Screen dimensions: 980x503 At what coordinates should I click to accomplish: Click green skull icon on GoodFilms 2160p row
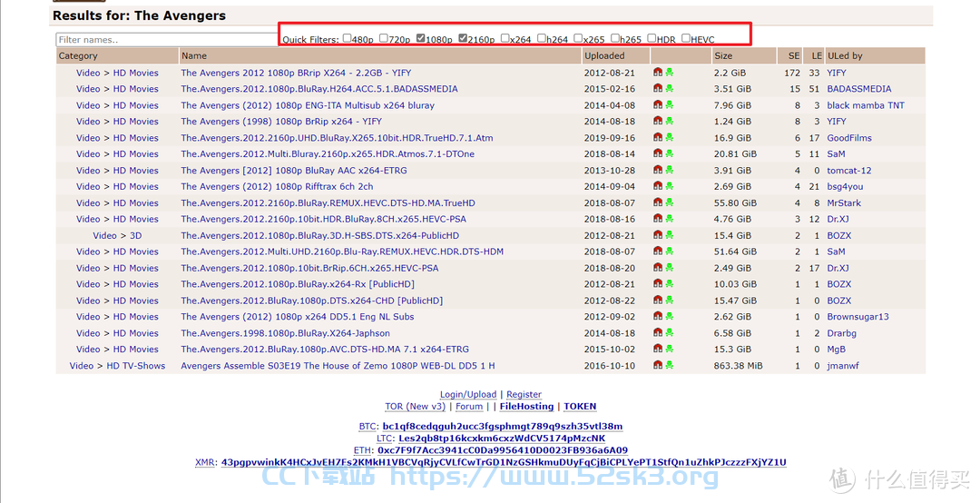click(x=670, y=137)
